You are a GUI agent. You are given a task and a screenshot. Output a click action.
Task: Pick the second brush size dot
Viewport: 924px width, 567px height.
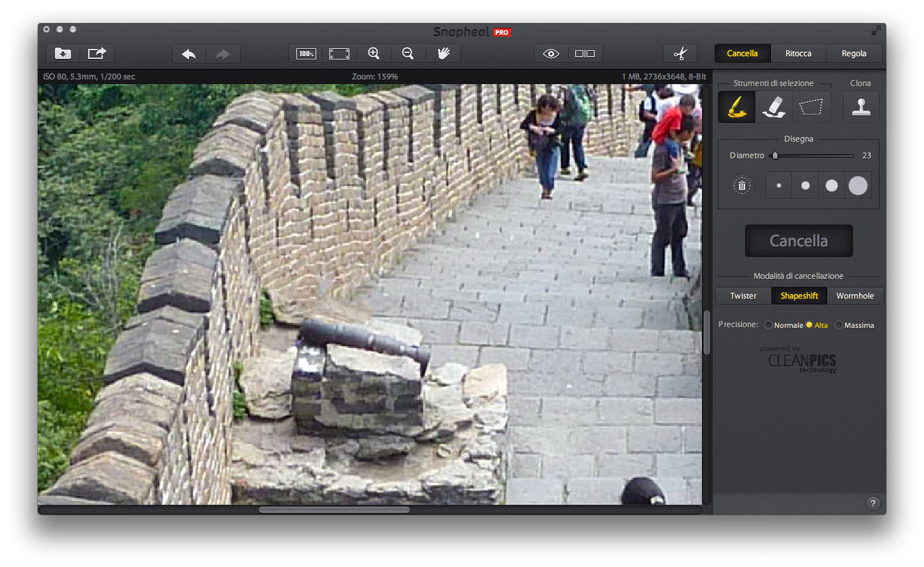[805, 185]
